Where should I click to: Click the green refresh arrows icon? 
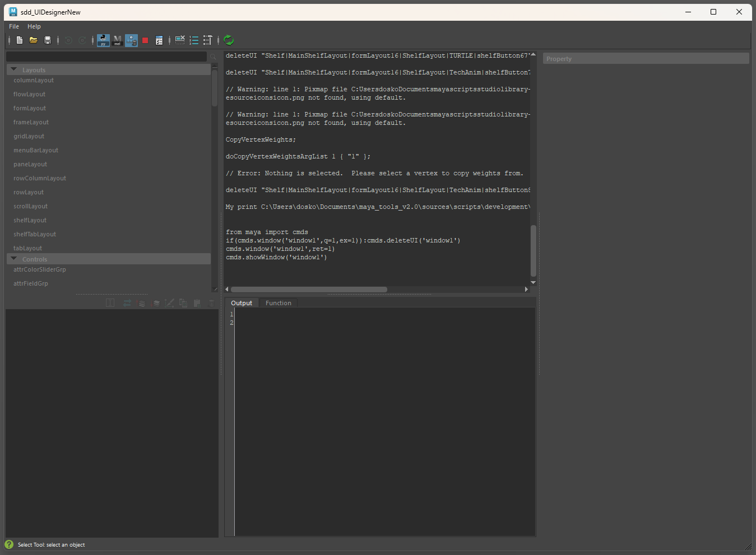229,40
